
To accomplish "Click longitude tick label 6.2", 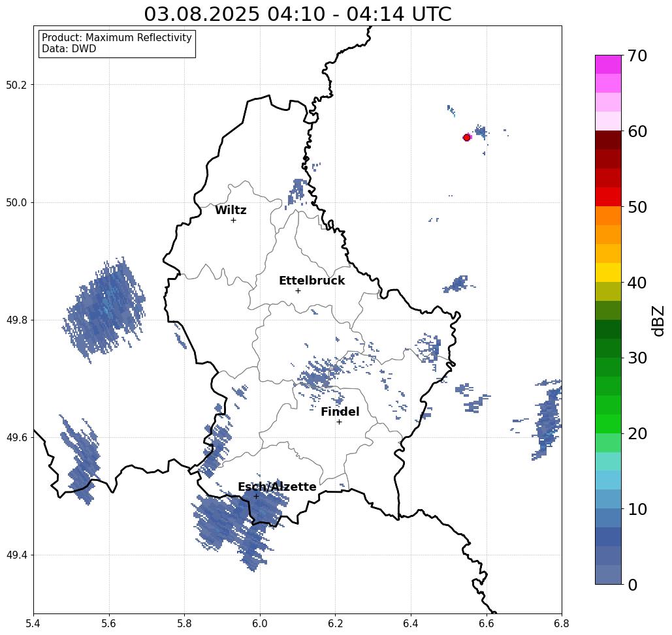I will pos(336,623).
